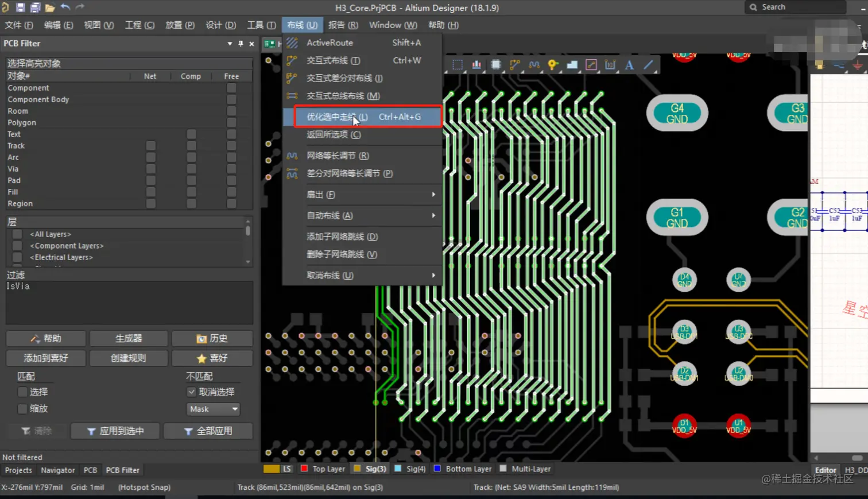Open the Mask dropdown
Screen dimensions: 868x499
(213, 409)
